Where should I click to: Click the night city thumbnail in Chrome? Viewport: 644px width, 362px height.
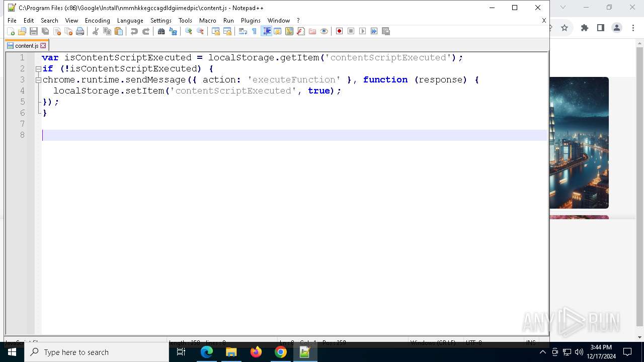click(579, 143)
